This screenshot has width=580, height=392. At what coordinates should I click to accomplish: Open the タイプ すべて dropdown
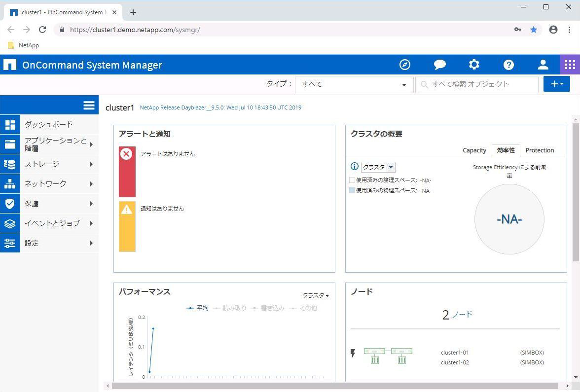[x=354, y=84]
